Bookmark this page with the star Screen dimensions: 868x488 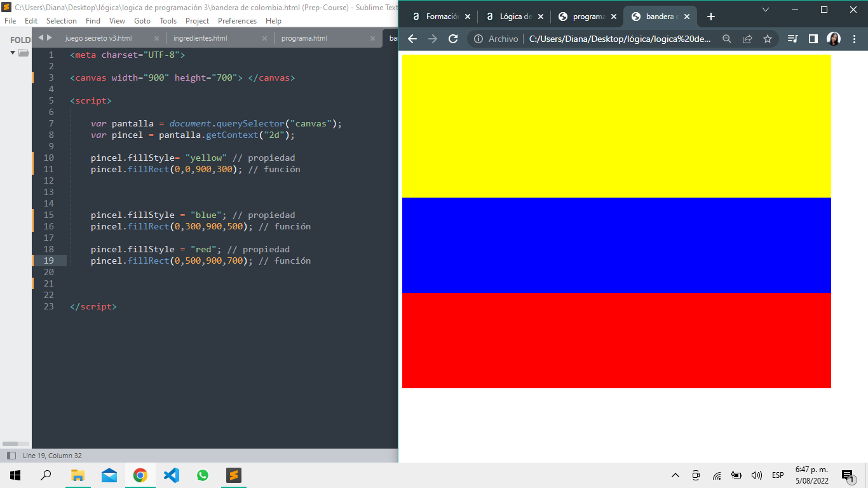tap(768, 39)
